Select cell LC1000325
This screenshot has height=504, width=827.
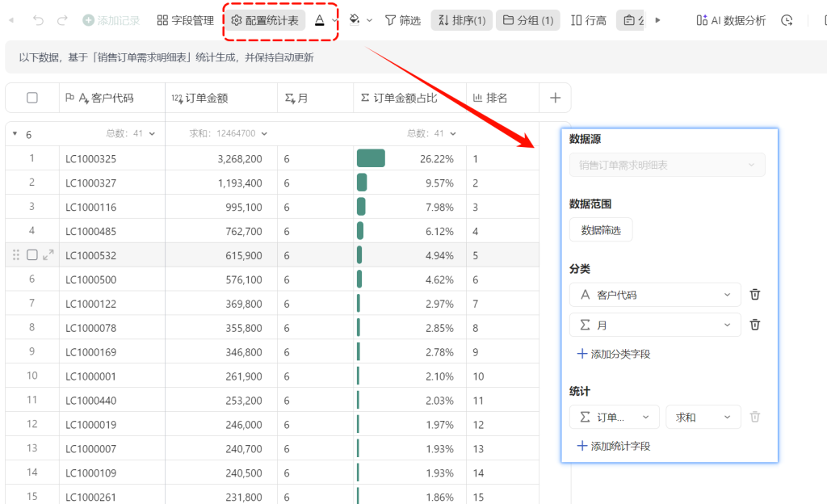pos(111,158)
